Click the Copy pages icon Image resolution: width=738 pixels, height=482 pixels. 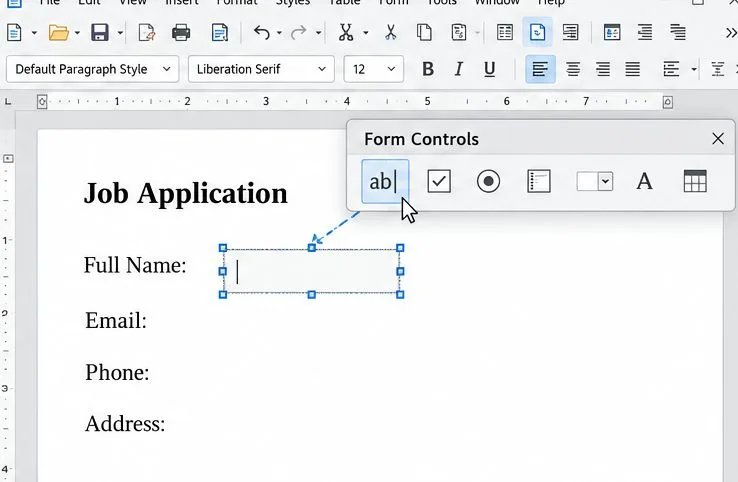tap(424, 33)
